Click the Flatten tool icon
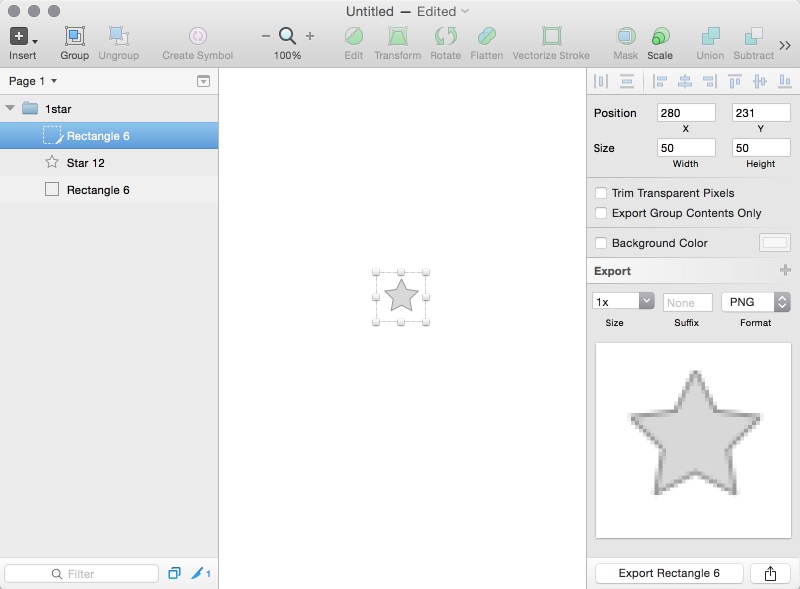Screen dimensions: 800x589 [x=487, y=38]
